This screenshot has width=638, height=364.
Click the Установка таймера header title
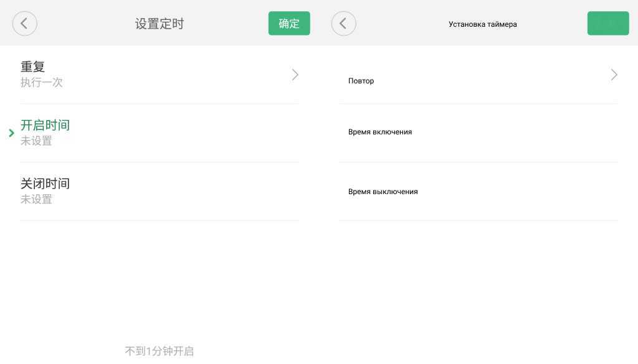pos(483,24)
